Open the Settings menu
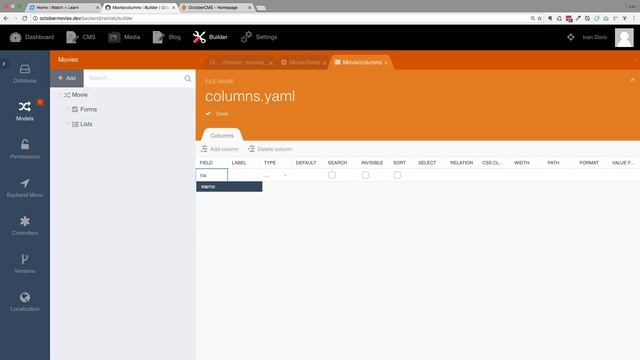Viewport: 640px width, 360px height. pyautogui.click(x=259, y=37)
